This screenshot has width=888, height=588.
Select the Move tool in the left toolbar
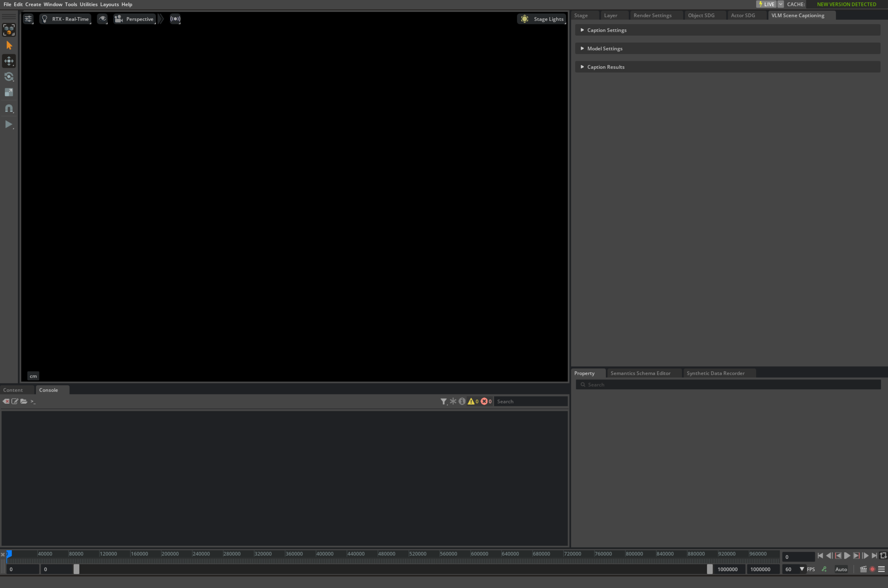point(9,61)
